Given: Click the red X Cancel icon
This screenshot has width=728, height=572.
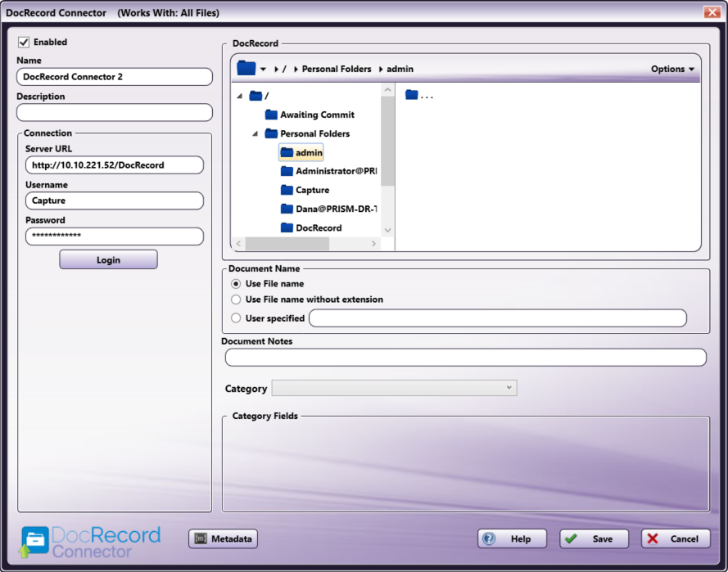Looking at the screenshot, I should (x=653, y=538).
